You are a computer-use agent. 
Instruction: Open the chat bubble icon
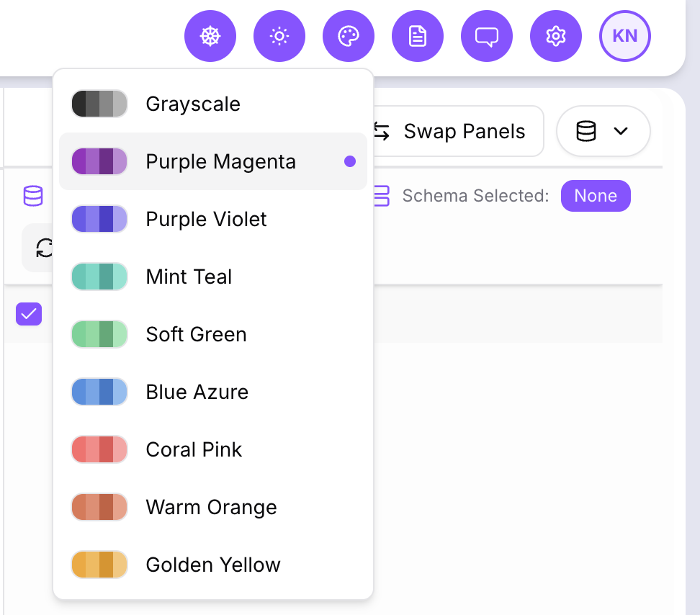tap(487, 36)
